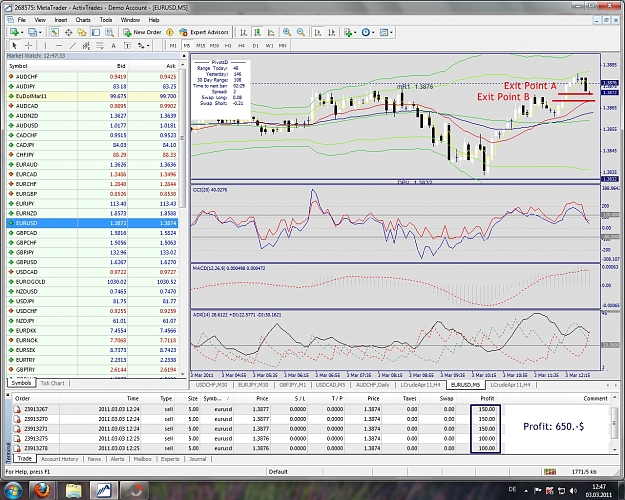The image size is (625, 500).
Task: Toggle Chart Shift icon
Action: pyautogui.click(x=332, y=32)
